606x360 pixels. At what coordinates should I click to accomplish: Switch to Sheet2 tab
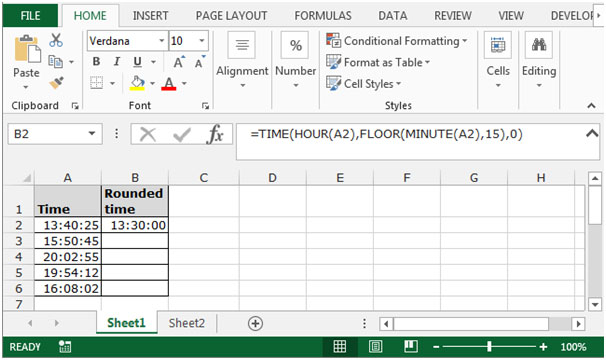(187, 323)
